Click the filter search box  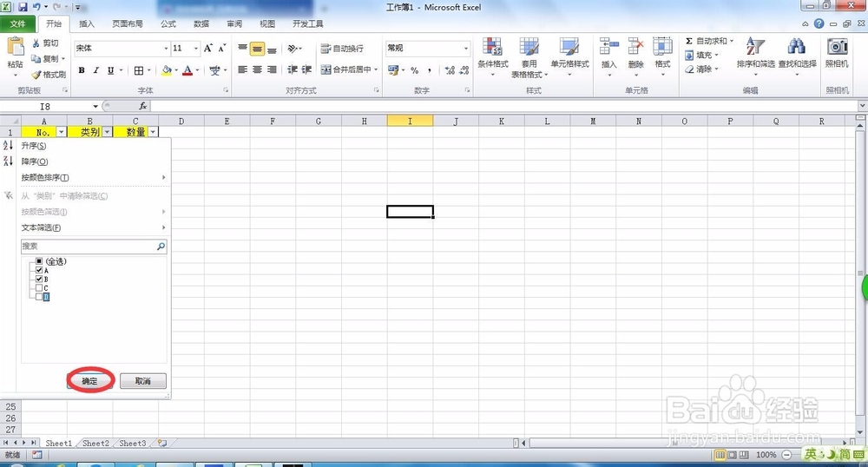[94, 247]
